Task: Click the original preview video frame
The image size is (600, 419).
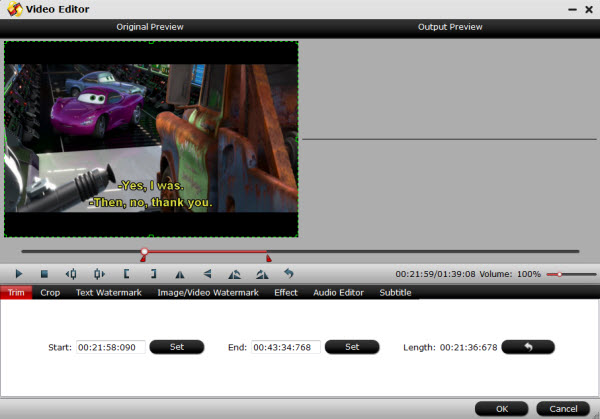Action: [151, 139]
